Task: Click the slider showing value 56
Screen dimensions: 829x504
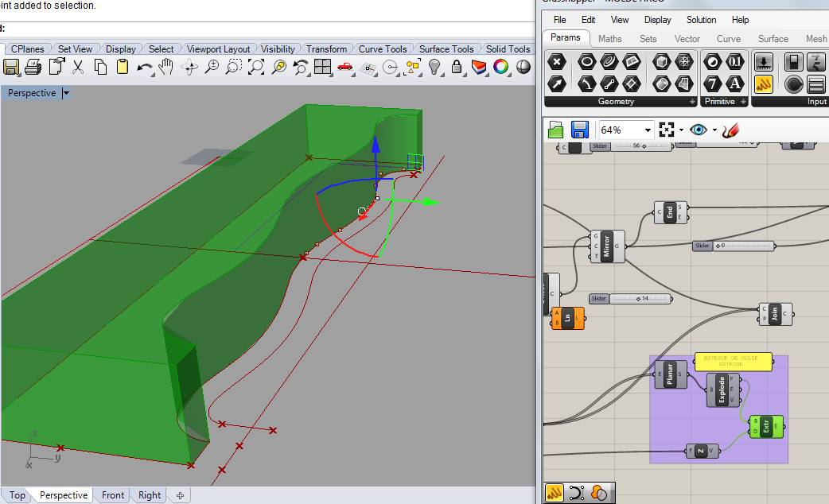Action: coord(631,146)
